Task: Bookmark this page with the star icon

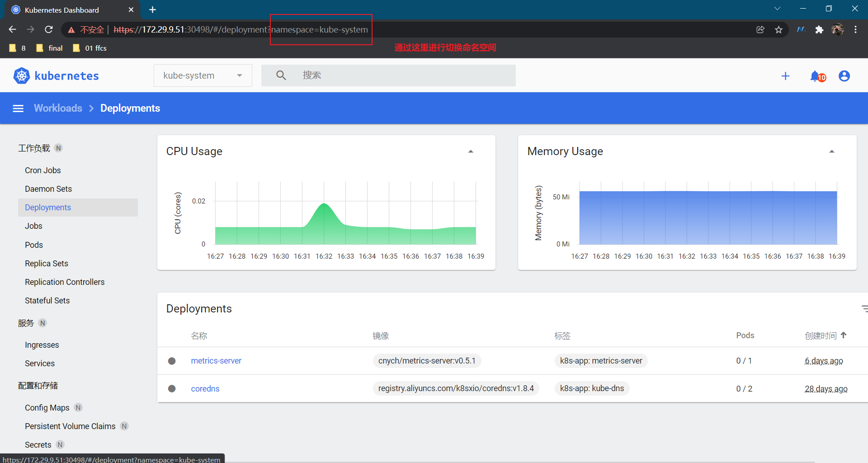Action: point(778,29)
